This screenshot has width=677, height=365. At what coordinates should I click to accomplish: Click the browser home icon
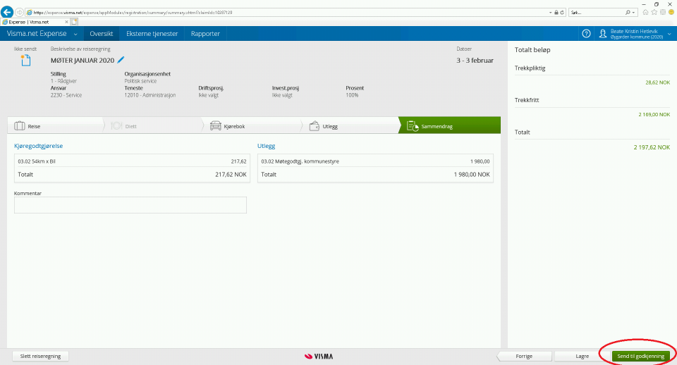(645, 13)
